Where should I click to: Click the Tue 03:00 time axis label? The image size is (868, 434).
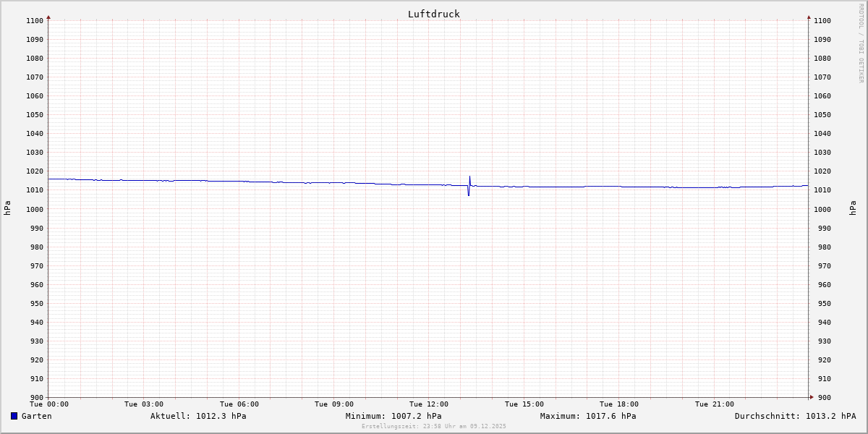[144, 404]
